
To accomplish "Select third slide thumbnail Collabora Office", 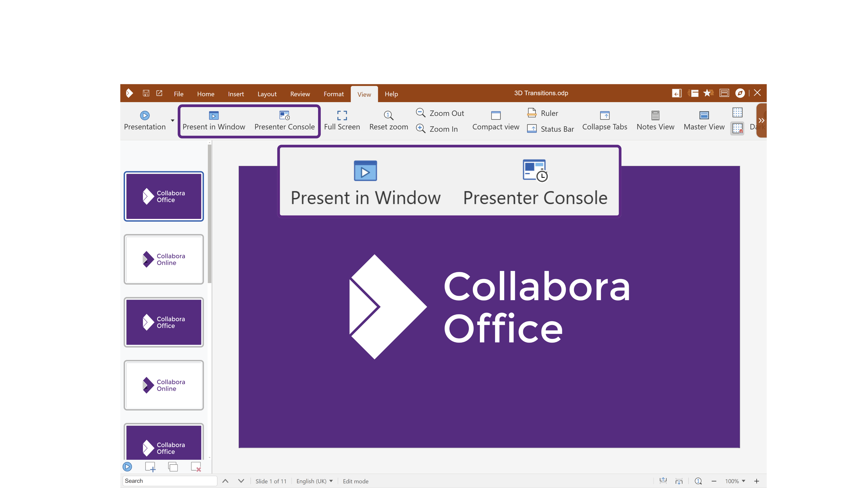I will (x=164, y=322).
